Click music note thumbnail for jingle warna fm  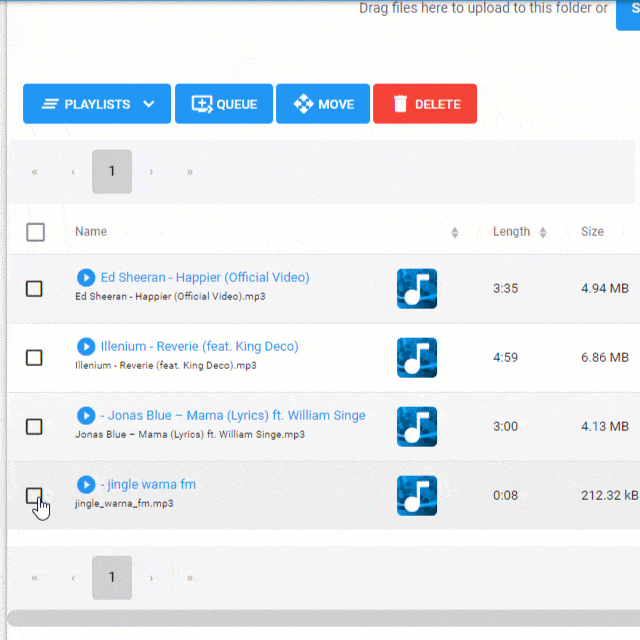[416, 495]
